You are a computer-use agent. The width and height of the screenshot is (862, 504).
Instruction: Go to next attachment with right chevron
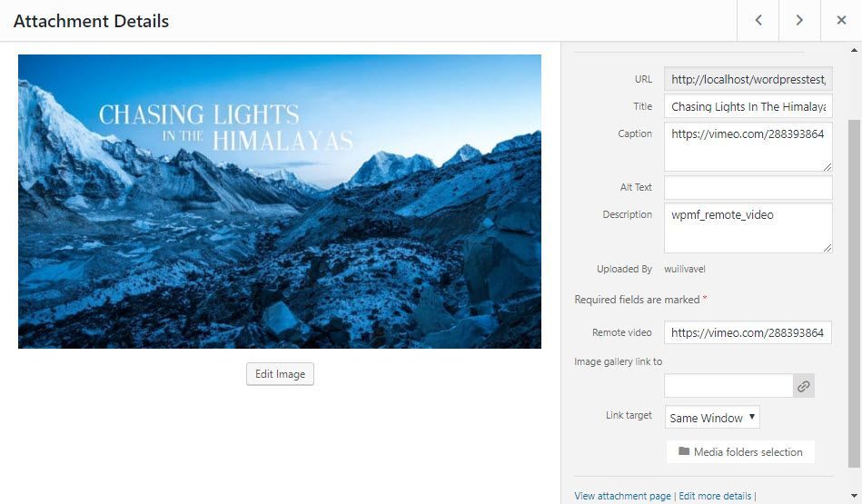tap(799, 20)
